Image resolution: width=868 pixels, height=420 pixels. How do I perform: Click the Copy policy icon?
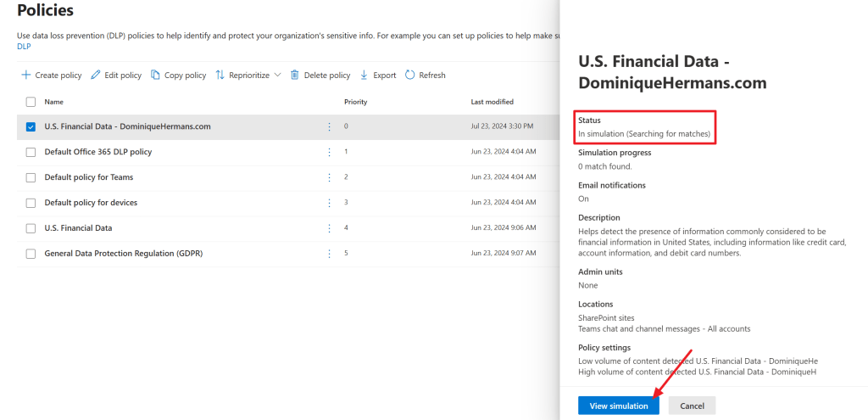(155, 76)
